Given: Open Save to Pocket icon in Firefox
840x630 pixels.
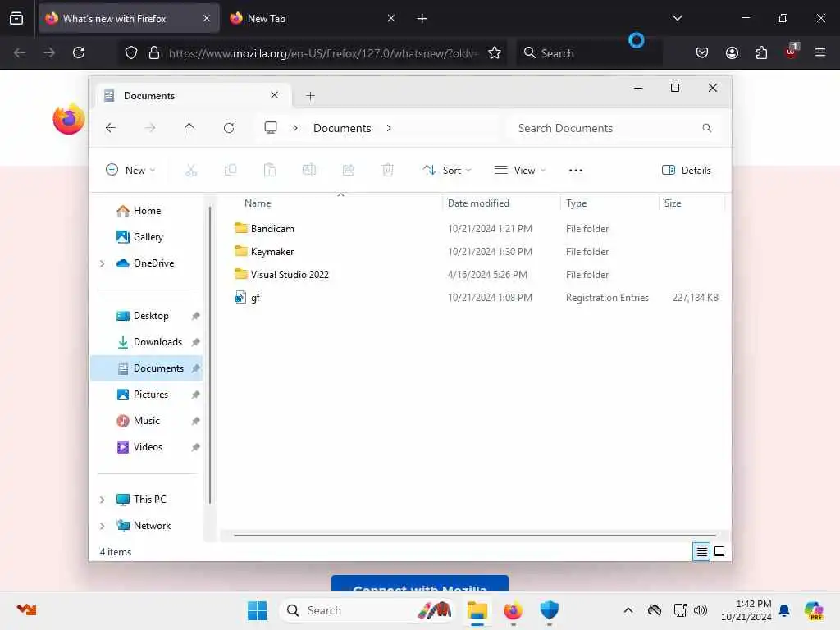Looking at the screenshot, I should click(702, 52).
